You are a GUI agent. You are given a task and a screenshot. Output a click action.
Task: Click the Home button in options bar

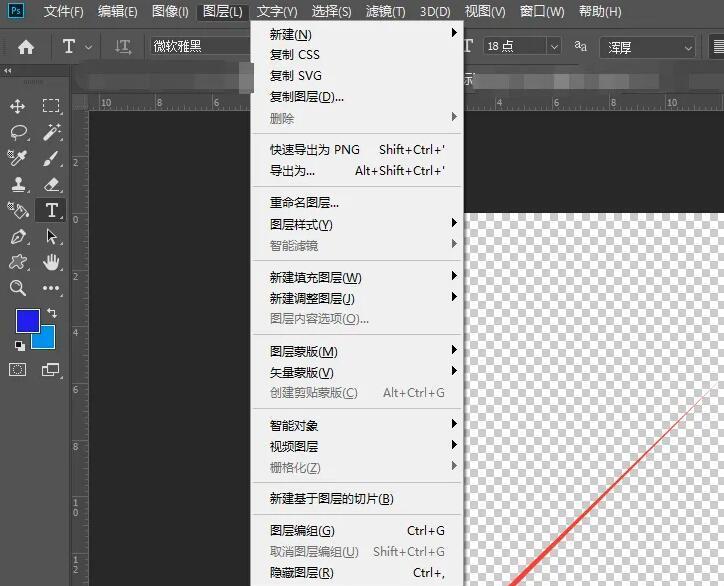(26, 47)
